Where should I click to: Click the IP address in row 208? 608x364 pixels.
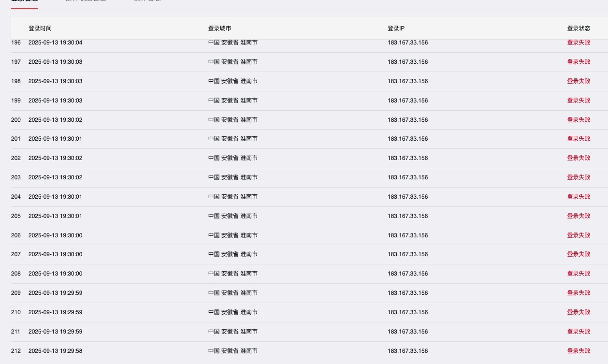pos(407,274)
